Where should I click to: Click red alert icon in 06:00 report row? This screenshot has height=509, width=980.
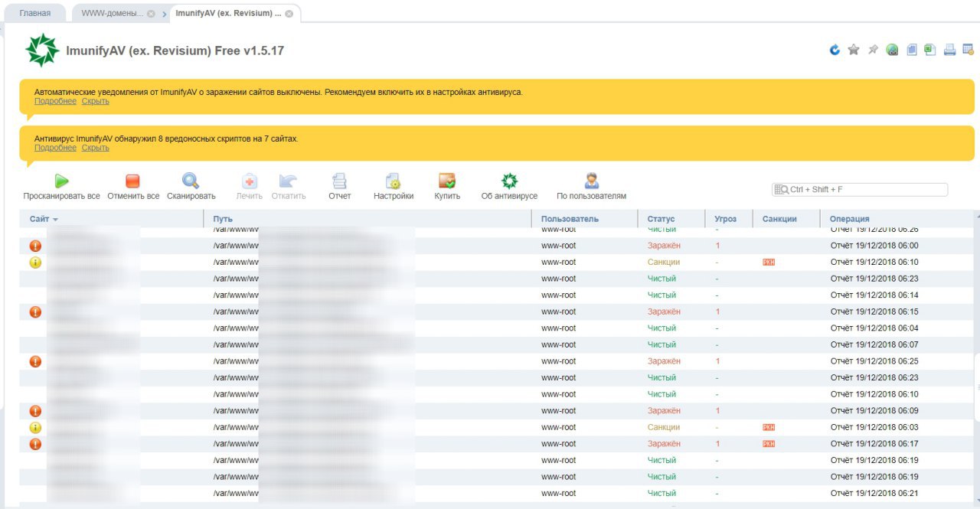click(35, 246)
